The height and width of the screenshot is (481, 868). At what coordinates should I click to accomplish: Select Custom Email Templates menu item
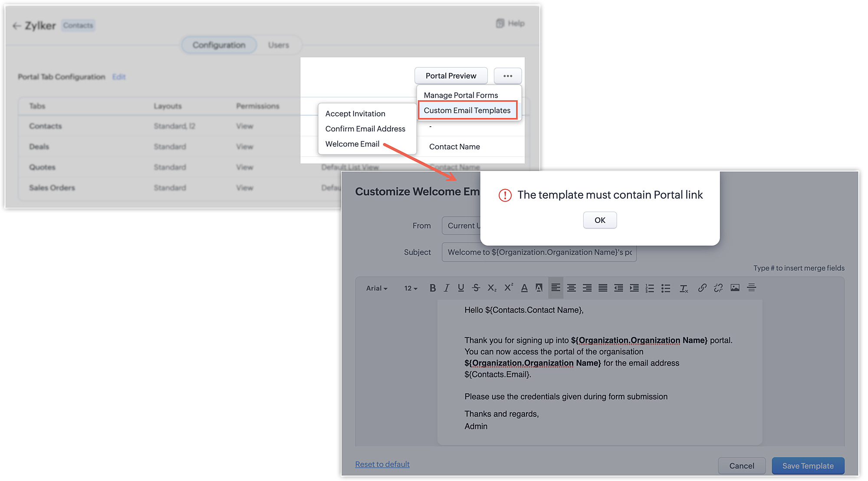click(467, 110)
